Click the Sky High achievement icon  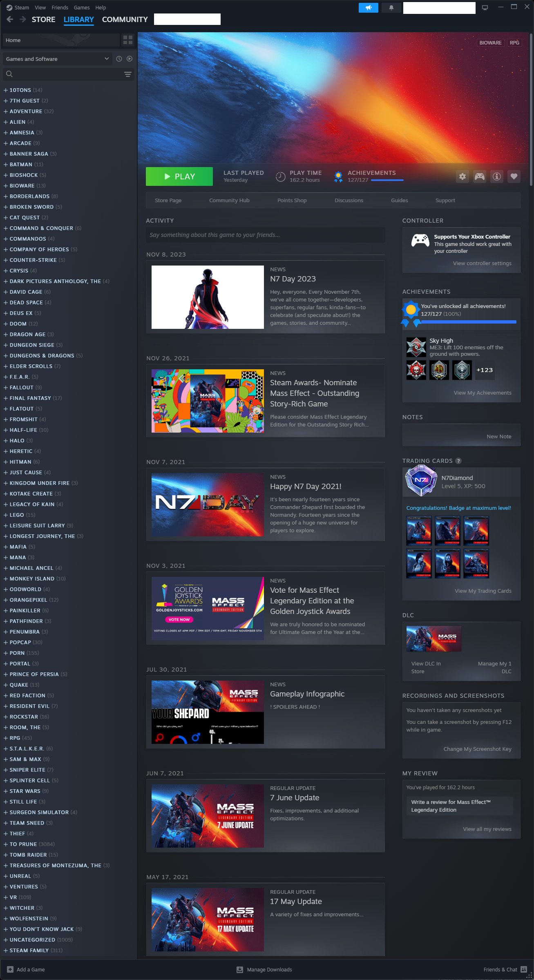416,347
